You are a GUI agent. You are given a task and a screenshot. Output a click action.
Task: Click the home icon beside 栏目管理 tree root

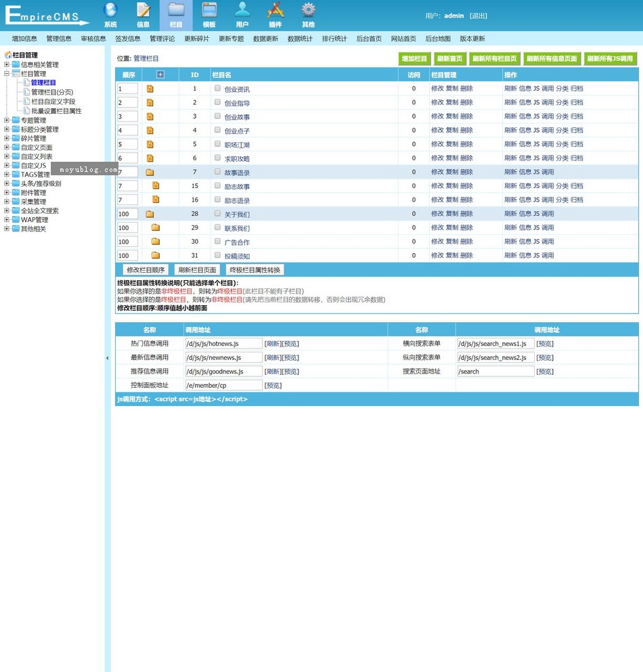[x=7, y=55]
